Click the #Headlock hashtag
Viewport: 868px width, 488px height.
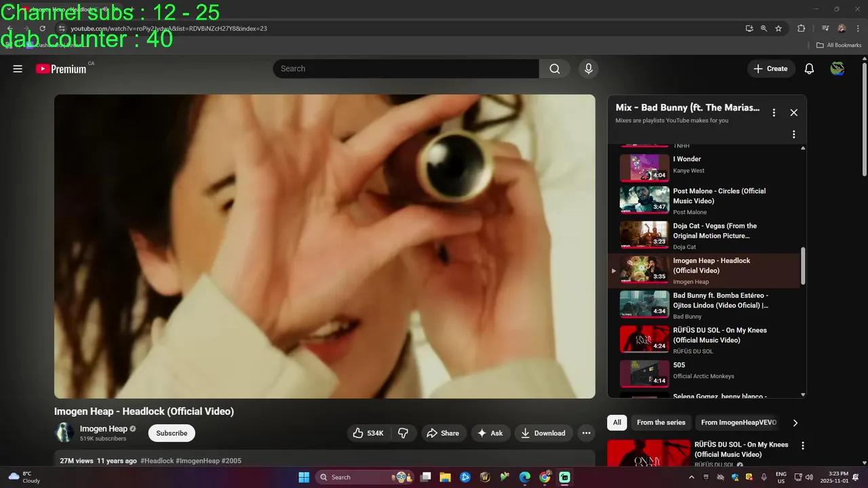(157, 461)
